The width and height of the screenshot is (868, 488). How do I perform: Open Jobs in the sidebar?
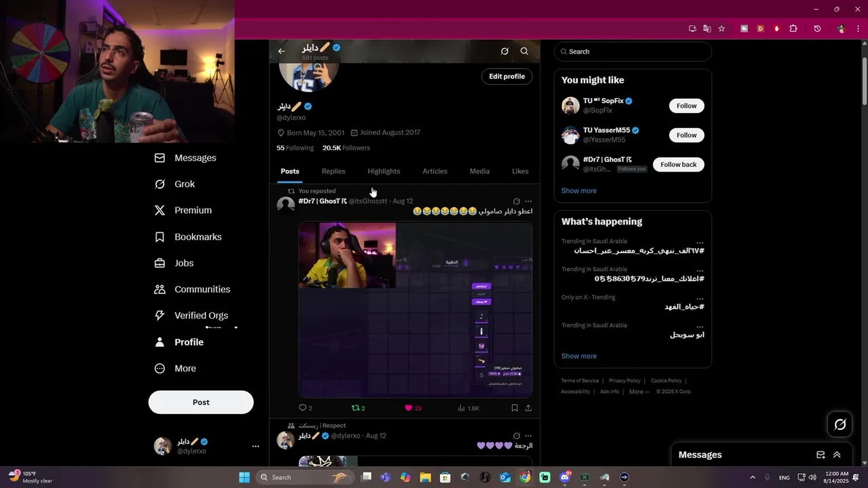coord(174,263)
